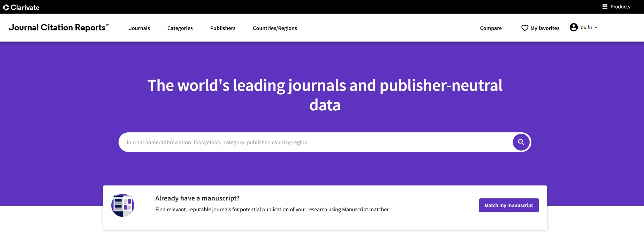Select Countries/Regions in the navigation
The image size is (644, 234).
(275, 28)
